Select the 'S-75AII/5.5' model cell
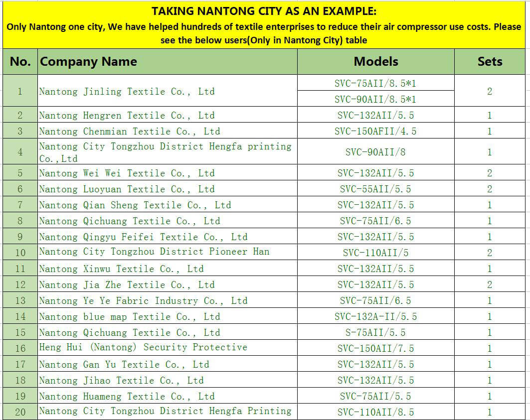Screen dimensions: 530x420 pyautogui.click(x=376, y=332)
